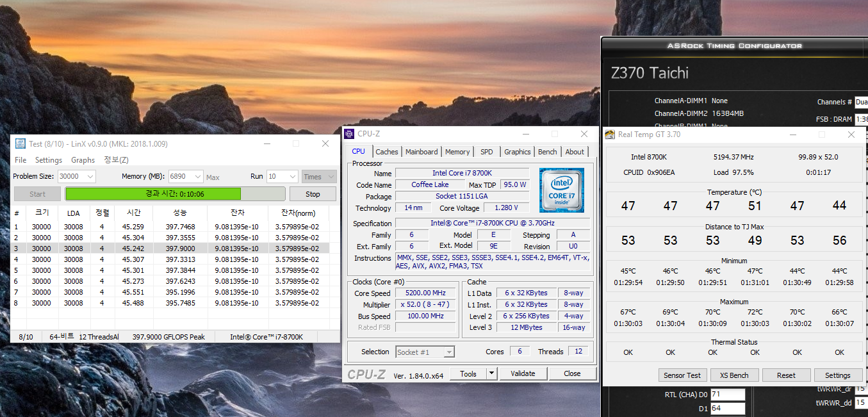The height and width of the screenshot is (417, 868).
Task: Click the Tools button in CPU-Z
Action: click(468, 373)
